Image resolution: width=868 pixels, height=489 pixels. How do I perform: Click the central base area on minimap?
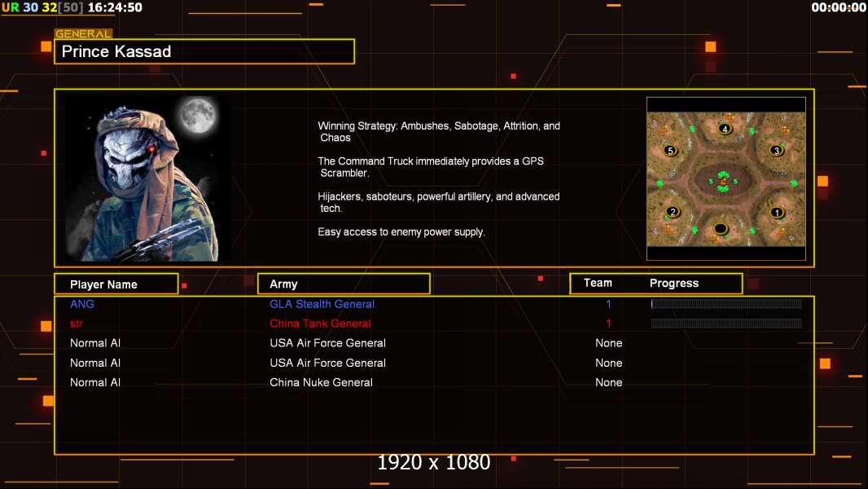722,181
